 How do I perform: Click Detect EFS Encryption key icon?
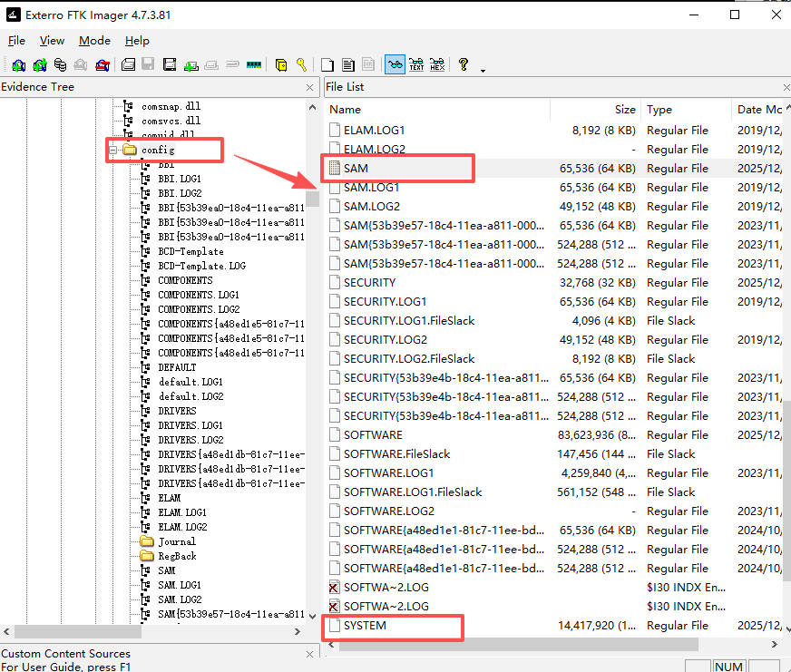click(301, 64)
